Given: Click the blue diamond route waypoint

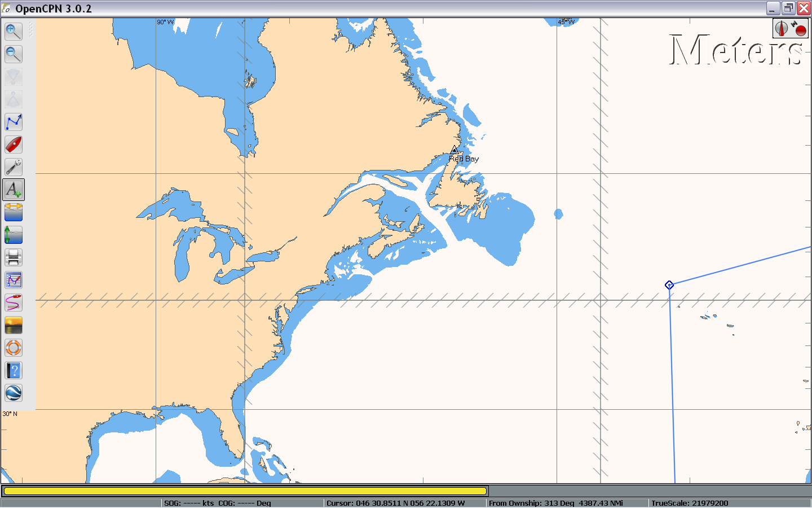Looking at the screenshot, I should click(669, 285).
